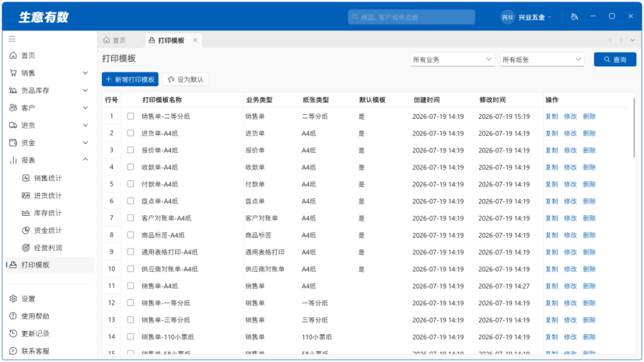This screenshot has height=362, width=644.
Task: Click the table vertical scrollbar
Action: pos(634,127)
